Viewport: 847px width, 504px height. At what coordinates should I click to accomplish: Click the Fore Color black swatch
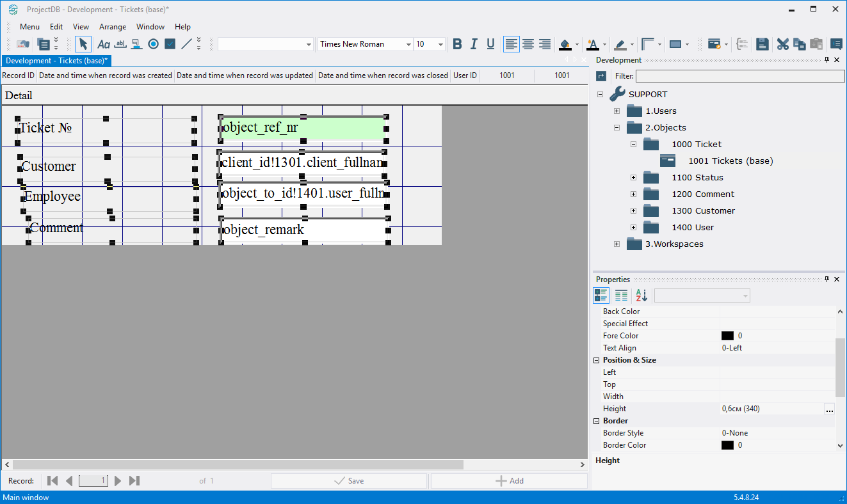[727, 336]
